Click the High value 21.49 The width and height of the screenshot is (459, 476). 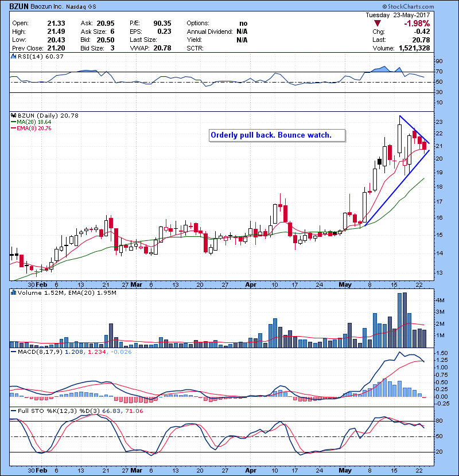pos(56,32)
